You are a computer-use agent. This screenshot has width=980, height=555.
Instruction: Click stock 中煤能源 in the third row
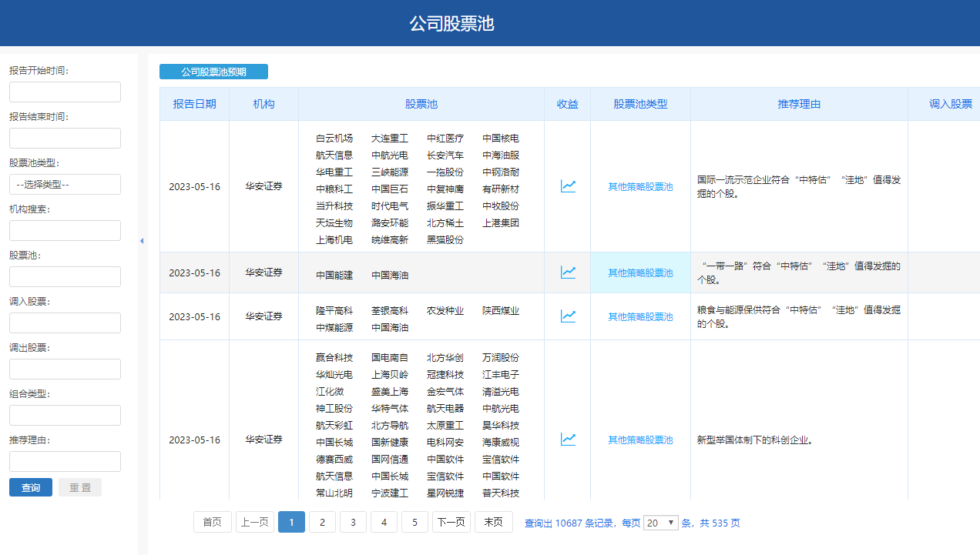[334, 327]
